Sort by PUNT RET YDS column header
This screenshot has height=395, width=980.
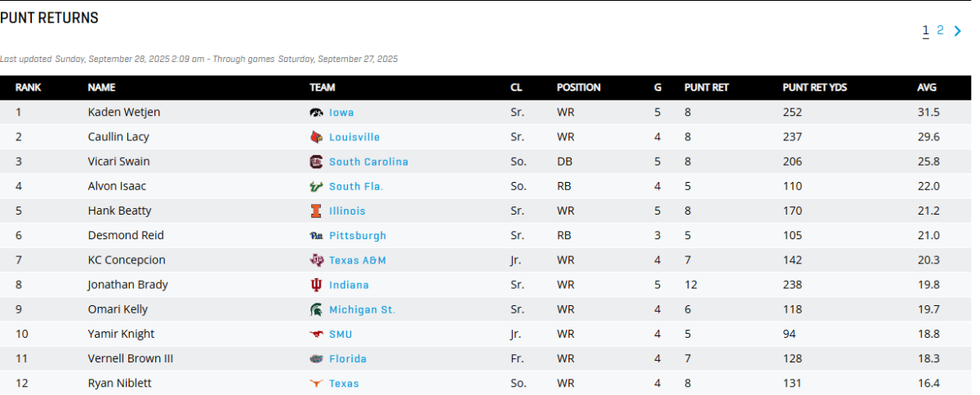(x=814, y=87)
